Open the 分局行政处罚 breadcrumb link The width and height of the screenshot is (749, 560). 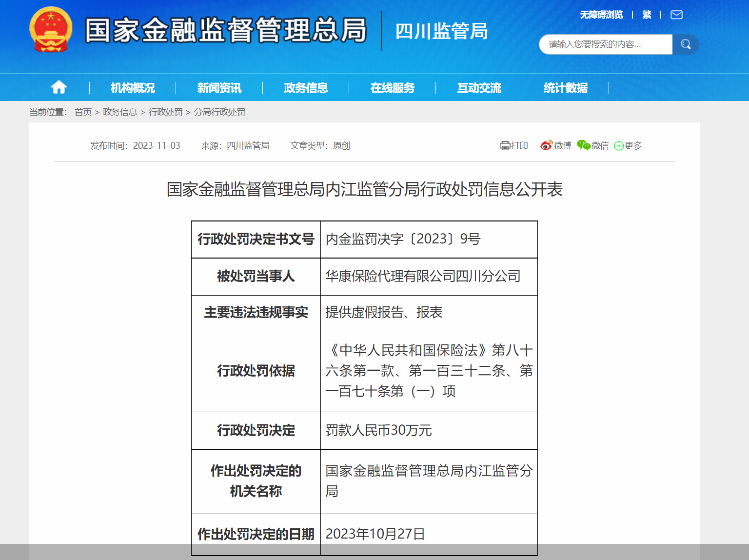220,112
